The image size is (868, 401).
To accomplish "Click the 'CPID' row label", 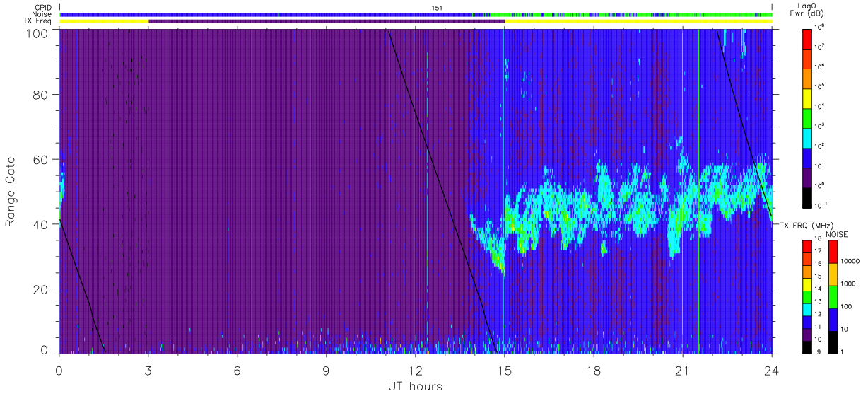I will coord(42,7).
